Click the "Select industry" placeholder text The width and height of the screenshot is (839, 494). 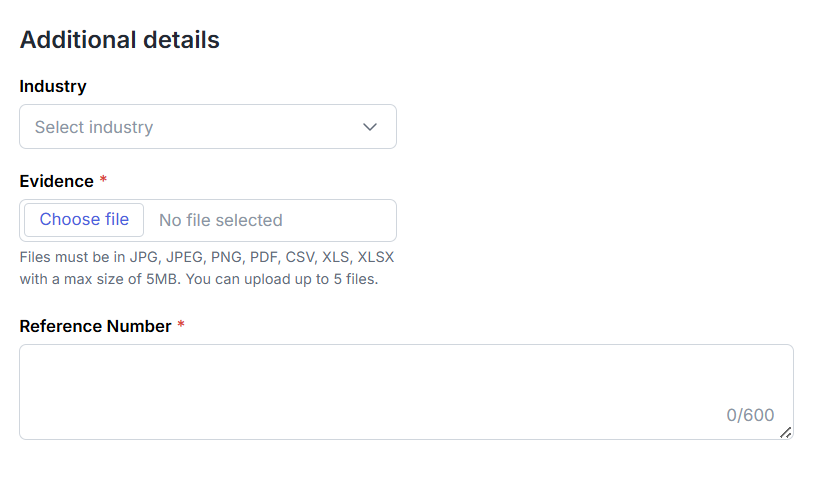94,127
